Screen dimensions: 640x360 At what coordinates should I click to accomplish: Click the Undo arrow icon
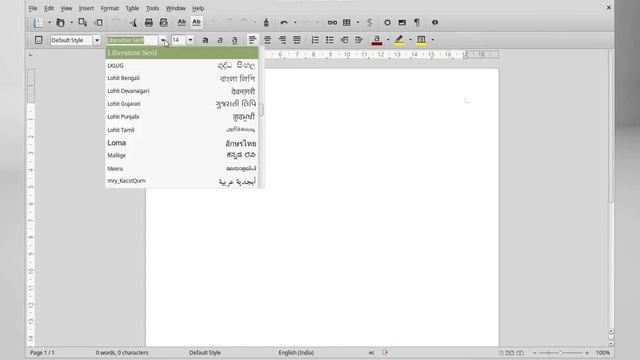[284, 22]
